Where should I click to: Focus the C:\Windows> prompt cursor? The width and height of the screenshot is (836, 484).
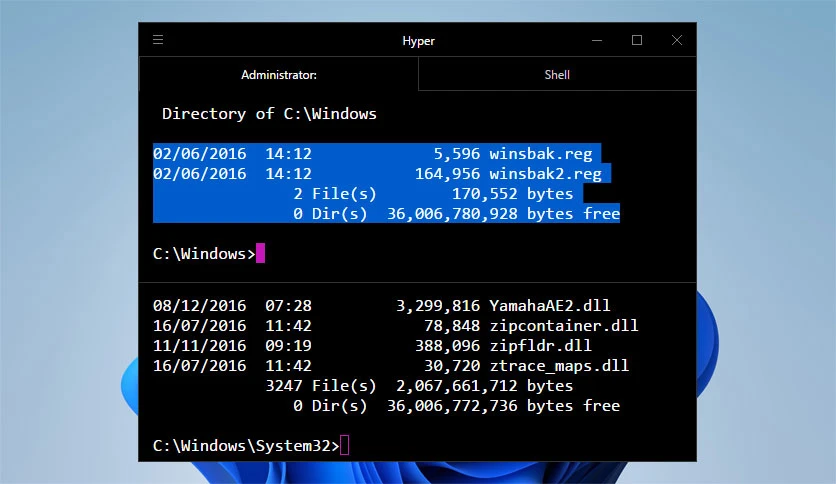click(x=260, y=253)
